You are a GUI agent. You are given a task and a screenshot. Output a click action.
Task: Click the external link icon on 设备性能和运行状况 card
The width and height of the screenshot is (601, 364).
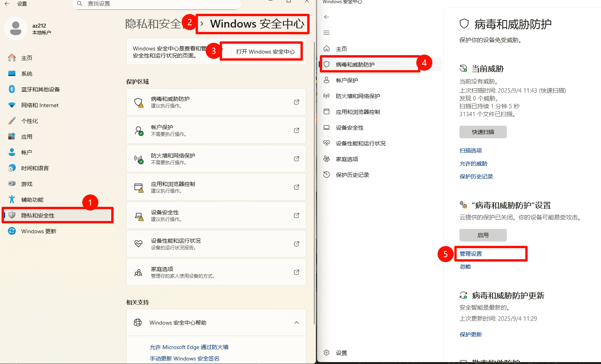coord(297,244)
